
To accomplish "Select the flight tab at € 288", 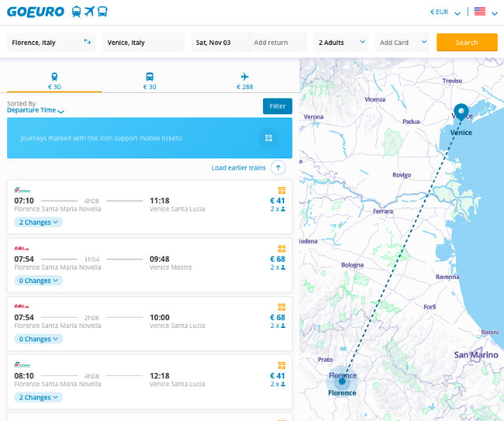I will point(245,81).
